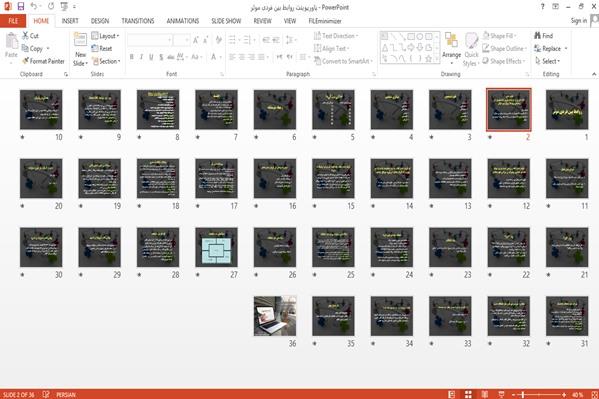Viewport: 599px width, 399px height.
Task: Switch to the TRANSITIONS tab
Action: [x=138, y=21]
